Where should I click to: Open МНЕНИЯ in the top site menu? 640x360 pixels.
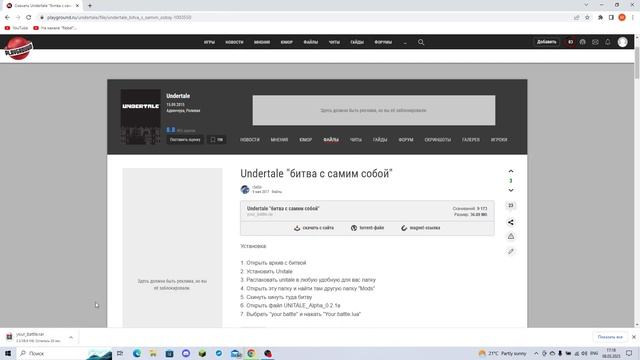coord(262,42)
